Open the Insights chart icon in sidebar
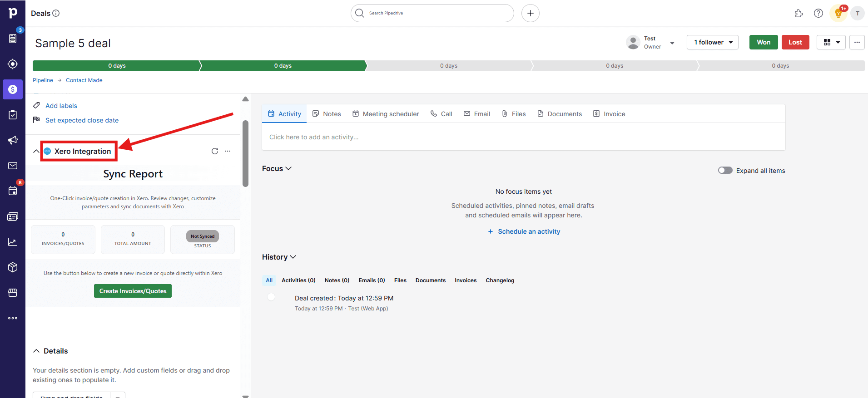The height and width of the screenshot is (398, 868). click(x=13, y=242)
